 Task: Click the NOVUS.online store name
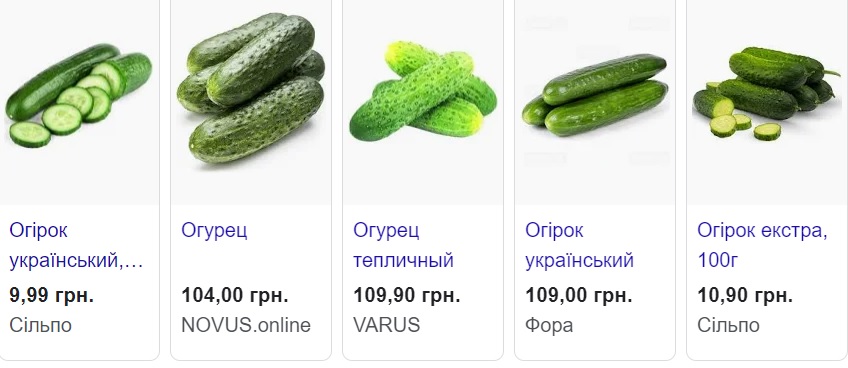(246, 325)
